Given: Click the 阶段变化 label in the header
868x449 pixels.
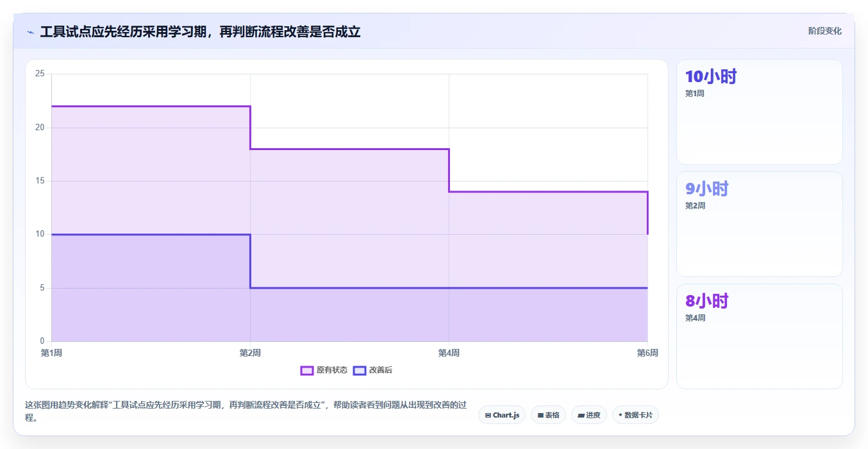Looking at the screenshot, I should [x=824, y=31].
